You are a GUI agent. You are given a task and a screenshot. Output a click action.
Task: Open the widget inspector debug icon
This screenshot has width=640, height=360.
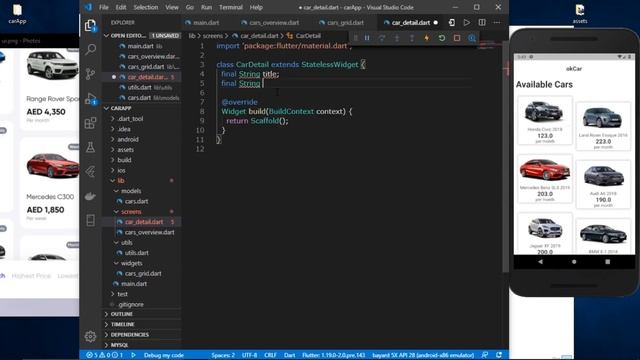tap(472, 38)
